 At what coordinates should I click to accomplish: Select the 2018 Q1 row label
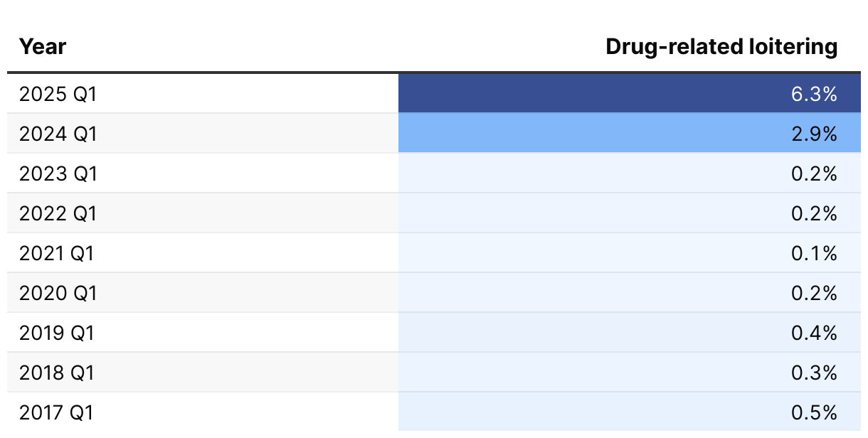[x=57, y=373]
